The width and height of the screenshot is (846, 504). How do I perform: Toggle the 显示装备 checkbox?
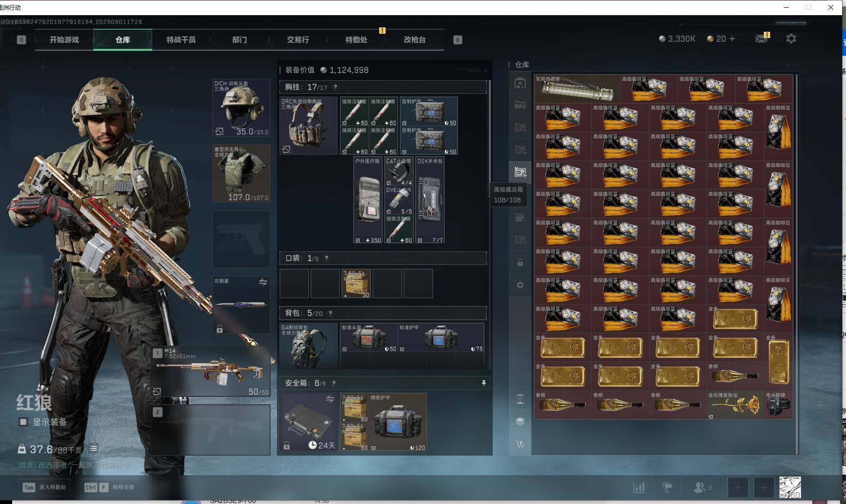coord(23,422)
